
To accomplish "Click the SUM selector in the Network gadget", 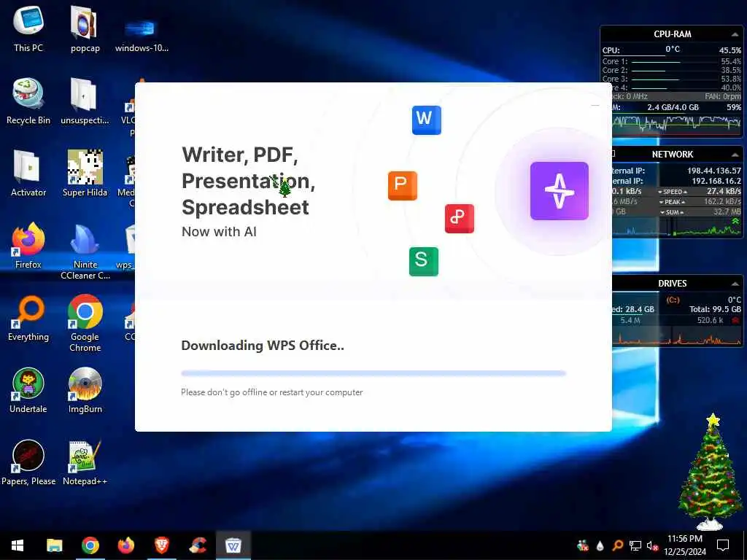I will click(672, 212).
